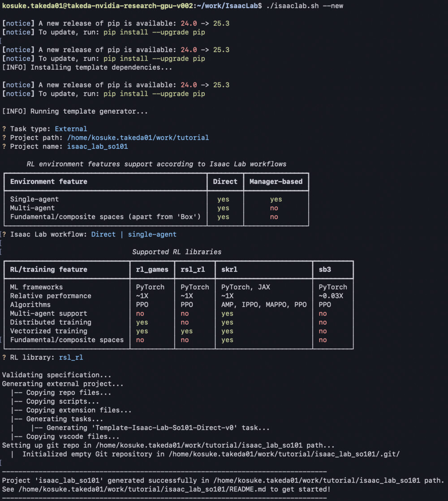Click the 'Relative performance' row label
This screenshot has width=448, height=501.
[51, 296]
